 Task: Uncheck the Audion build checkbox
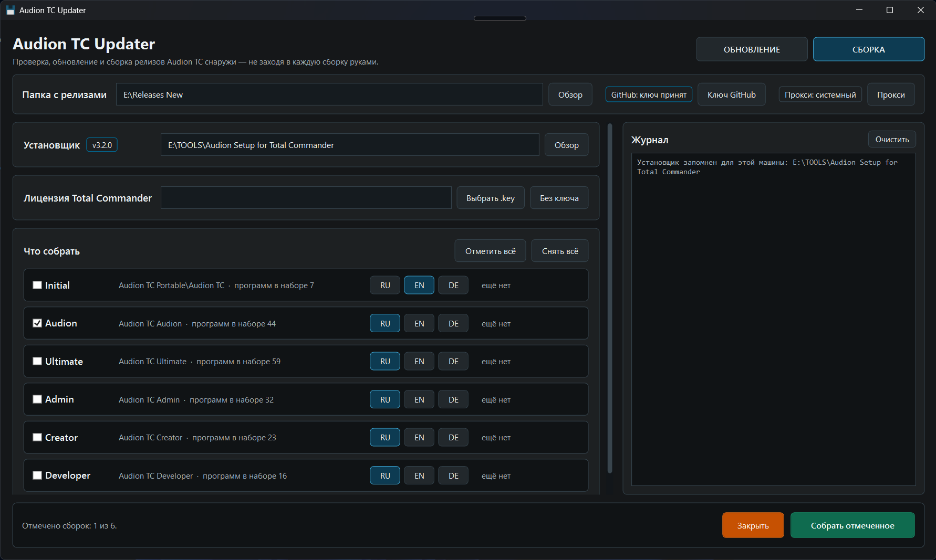click(37, 323)
